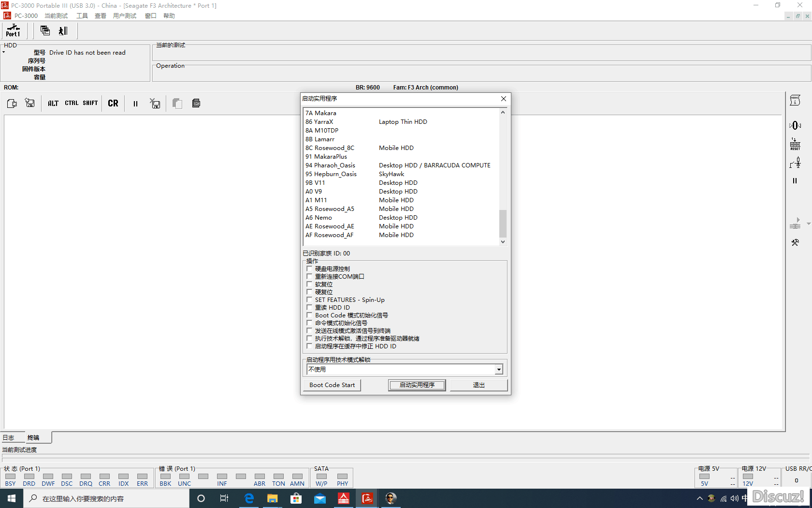The image size is (812, 508).
Task: Enable 硬盘电源控制 checkbox
Action: (x=309, y=269)
